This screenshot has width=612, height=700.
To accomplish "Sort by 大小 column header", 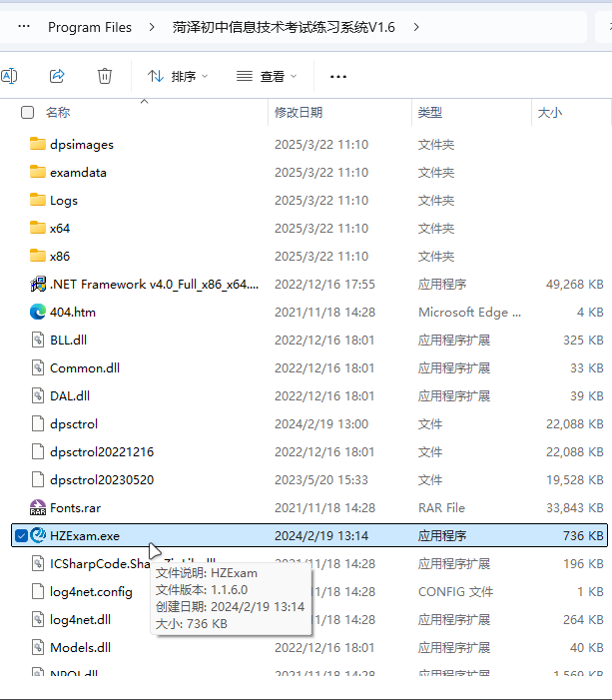I will [549, 112].
